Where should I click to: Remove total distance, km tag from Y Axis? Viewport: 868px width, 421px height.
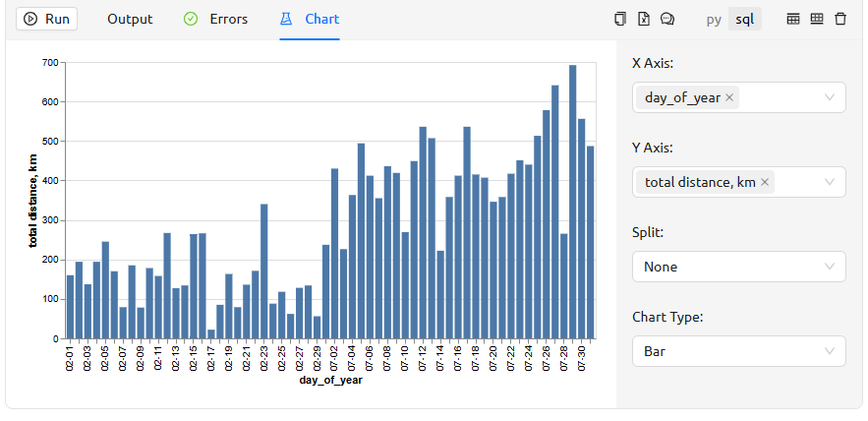766,182
